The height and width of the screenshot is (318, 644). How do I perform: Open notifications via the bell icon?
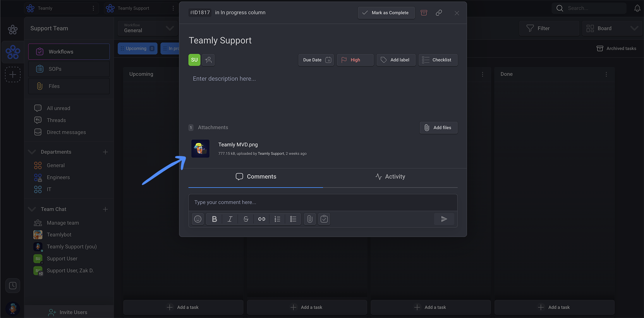point(637,8)
